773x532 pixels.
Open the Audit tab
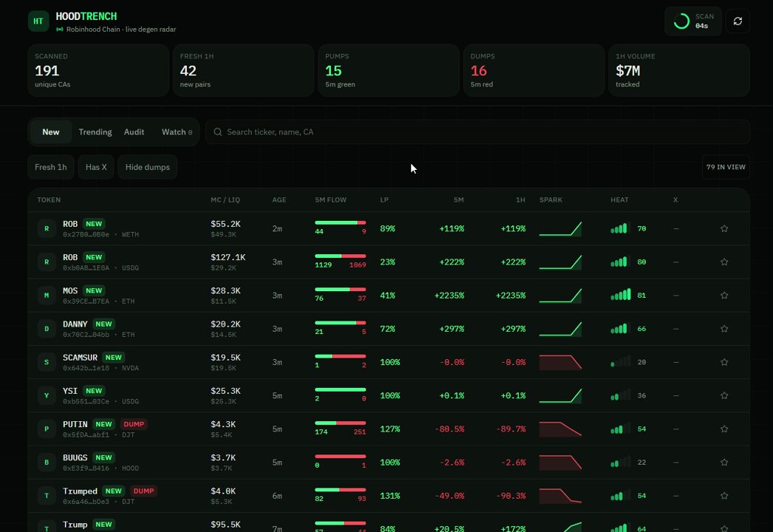point(134,132)
